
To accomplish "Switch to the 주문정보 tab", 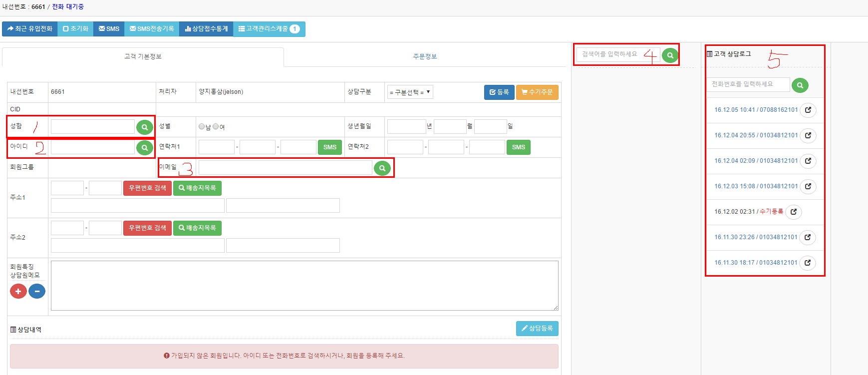I will point(425,57).
